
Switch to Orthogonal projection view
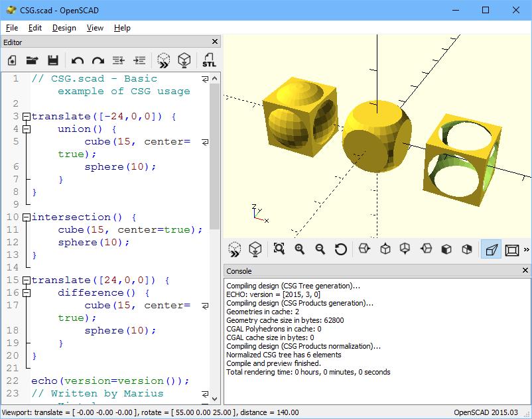[511, 249]
